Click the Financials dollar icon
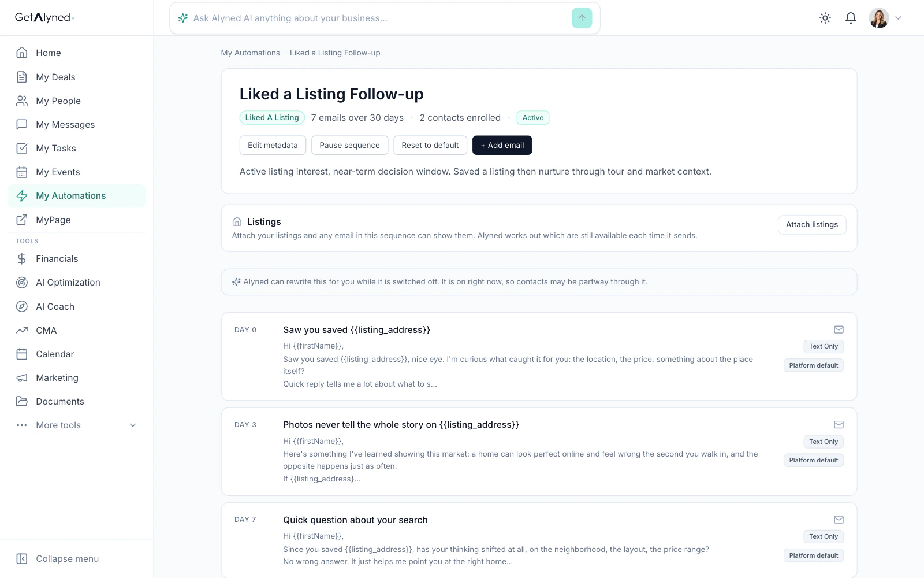Viewport: 924px width, 578px height. click(x=22, y=258)
